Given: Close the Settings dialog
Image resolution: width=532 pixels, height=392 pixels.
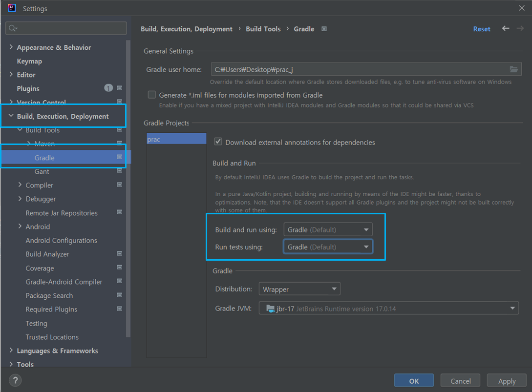Looking at the screenshot, I should coord(521,8).
